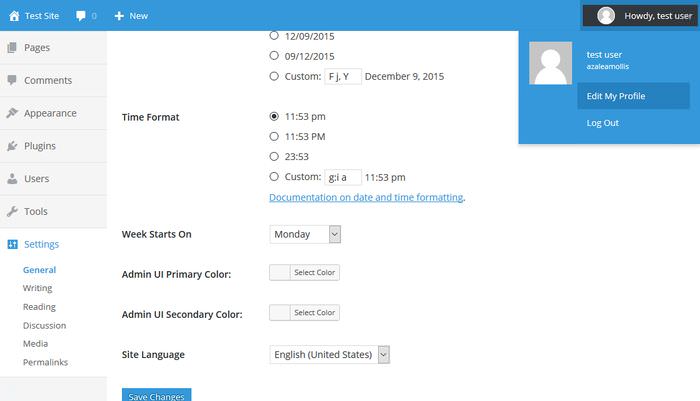This screenshot has width=700, height=401.
Task: Open Pages from the sidebar icon
Action: point(12,47)
